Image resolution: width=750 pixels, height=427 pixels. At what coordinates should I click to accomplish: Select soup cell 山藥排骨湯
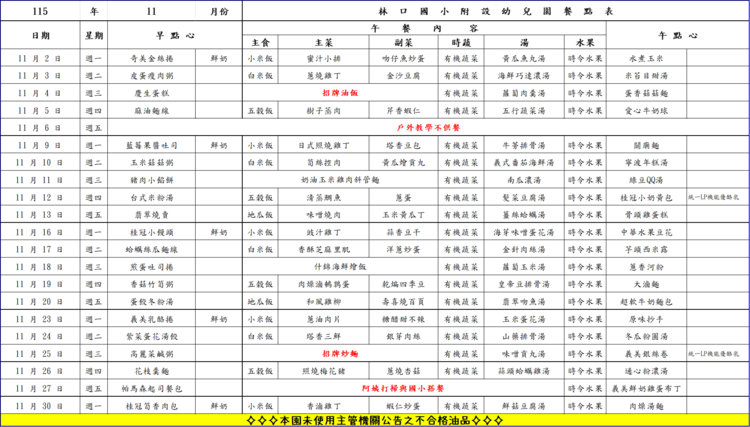(524, 336)
